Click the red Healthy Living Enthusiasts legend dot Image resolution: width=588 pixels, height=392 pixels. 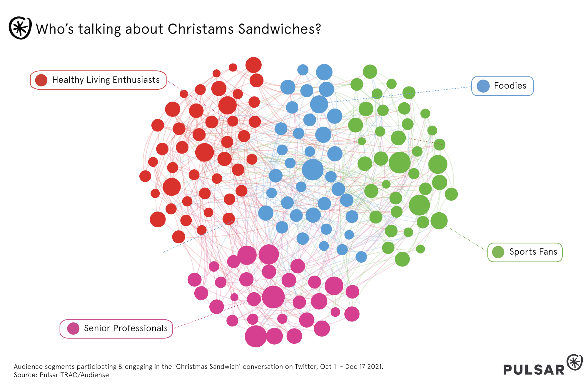pyautogui.click(x=41, y=80)
